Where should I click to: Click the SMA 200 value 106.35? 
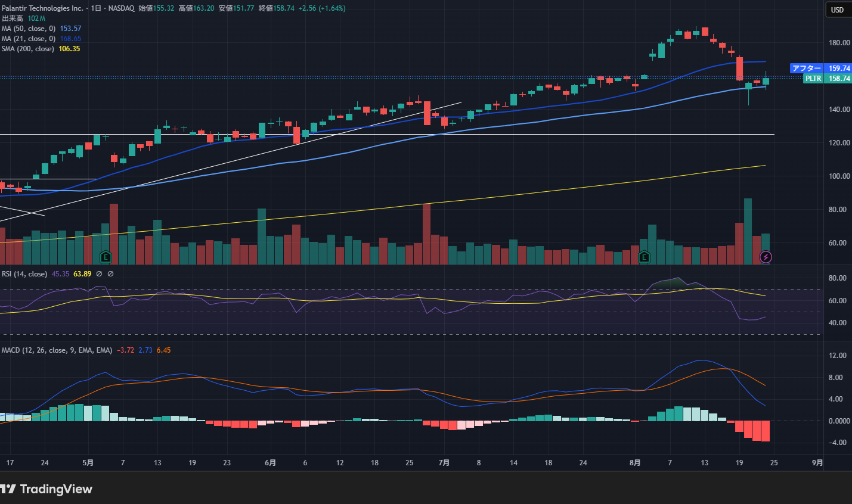(69, 49)
